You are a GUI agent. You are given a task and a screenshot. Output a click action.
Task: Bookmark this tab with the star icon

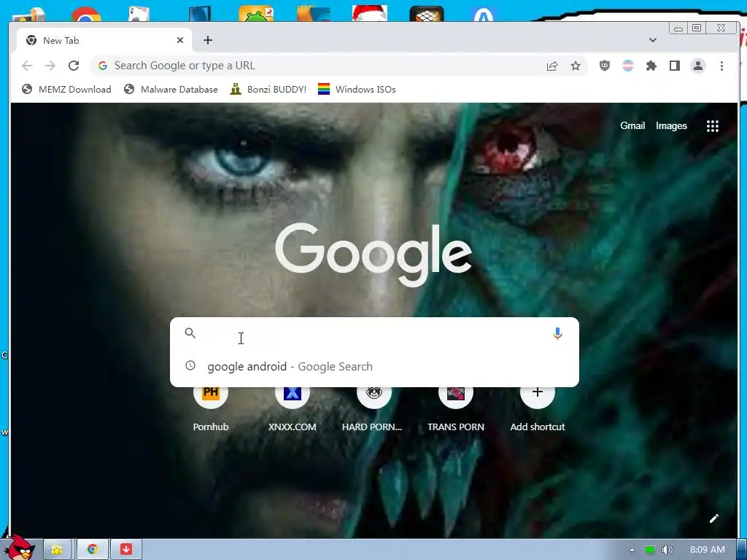576,66
